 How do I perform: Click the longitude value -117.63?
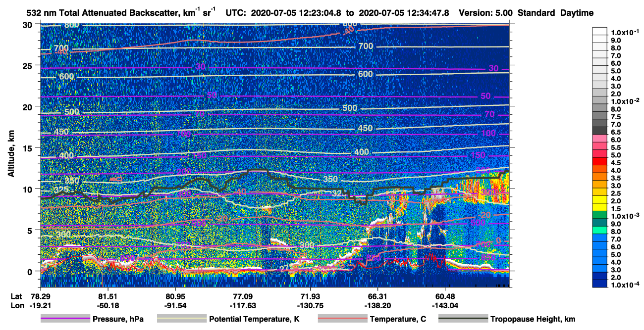click(243, 305)
